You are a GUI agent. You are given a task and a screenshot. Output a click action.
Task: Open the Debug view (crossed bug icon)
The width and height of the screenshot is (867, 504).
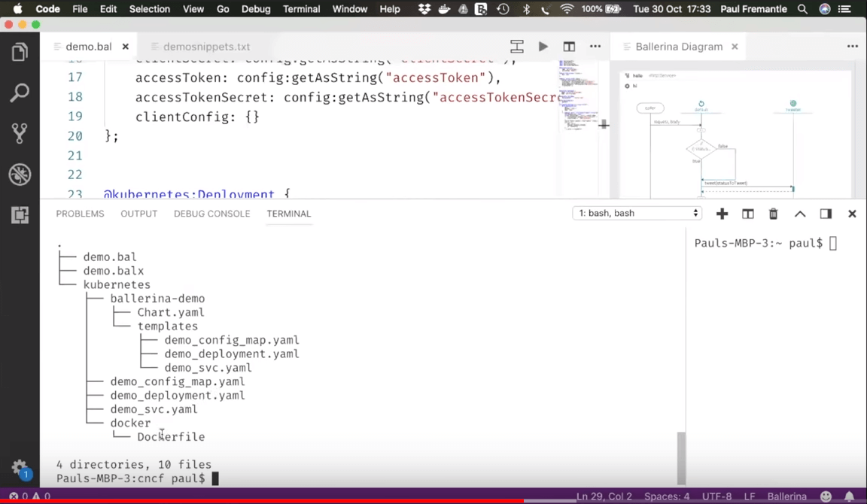point(20,175)
